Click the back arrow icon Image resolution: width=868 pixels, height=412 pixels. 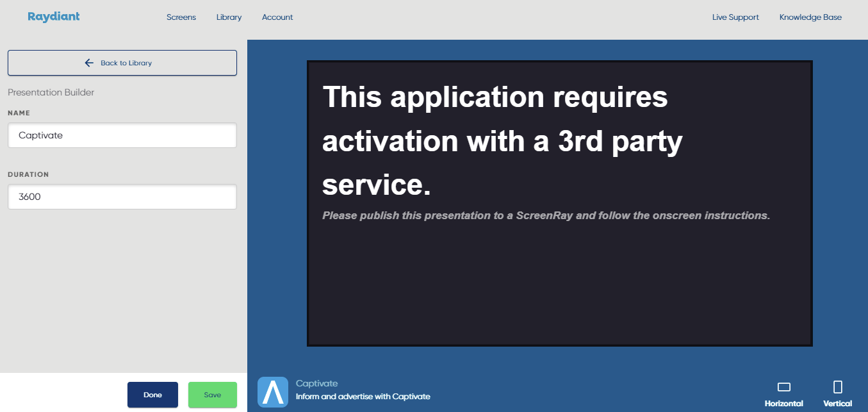89,63
